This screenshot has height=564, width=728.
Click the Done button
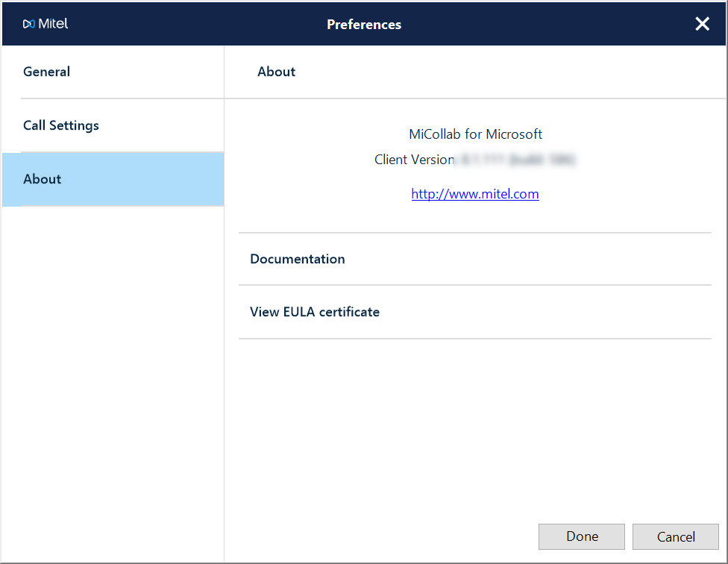click(581, 536)
